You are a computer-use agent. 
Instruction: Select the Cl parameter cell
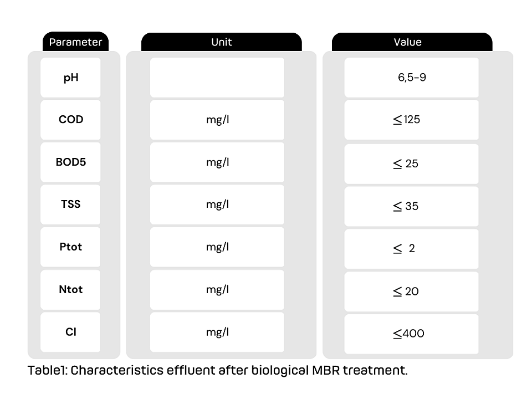click(70, 332)
